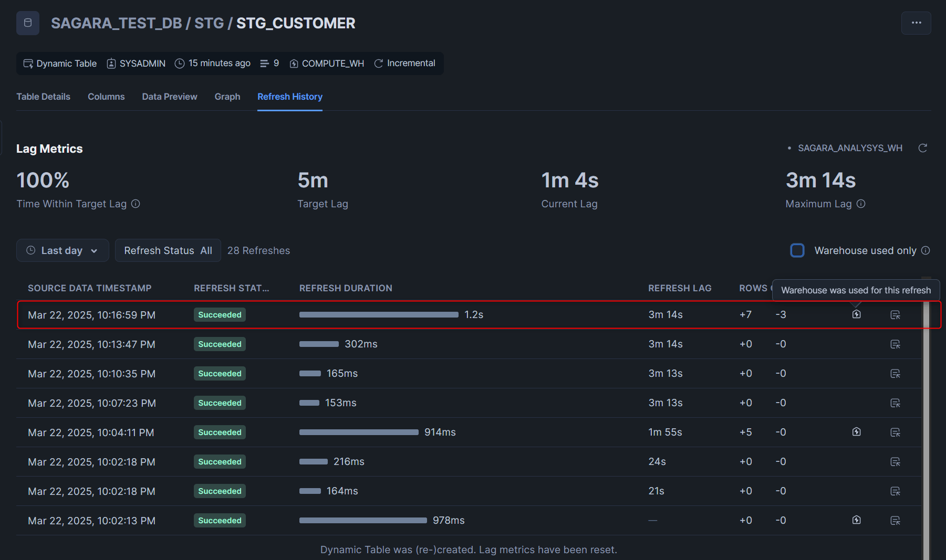Screen dimensions: 946x560
Task: Open query details icon for 10:13:47 PM refresh
Action: tap(896, 344)
